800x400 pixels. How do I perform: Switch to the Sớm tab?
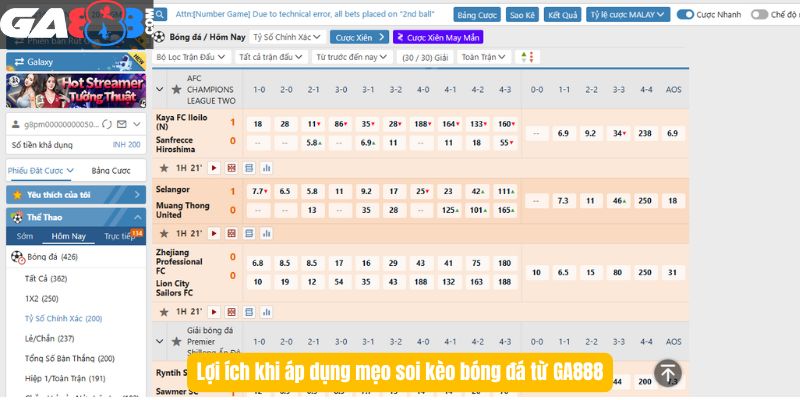pos(24,236)
